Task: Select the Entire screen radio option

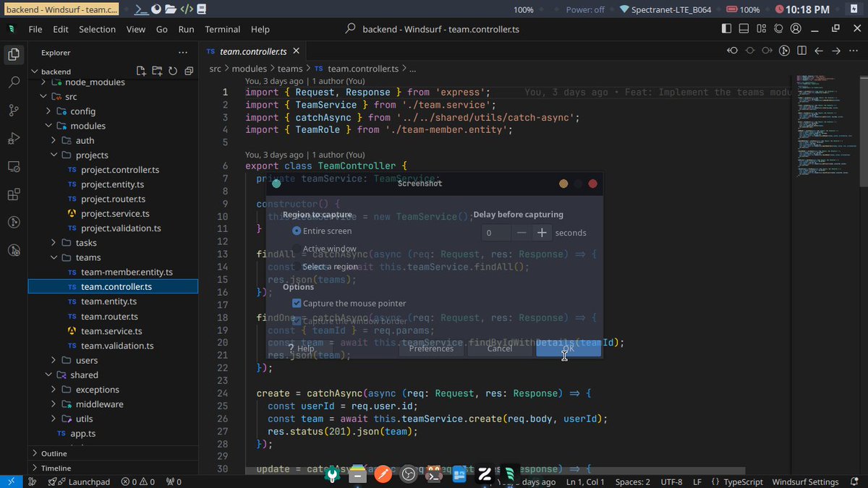Action: point(322,231)
